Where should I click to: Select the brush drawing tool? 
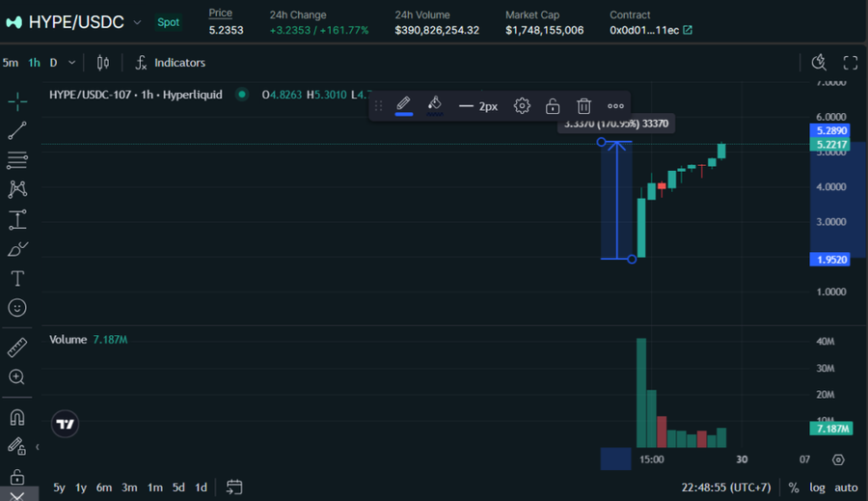[x=17, y=249]
